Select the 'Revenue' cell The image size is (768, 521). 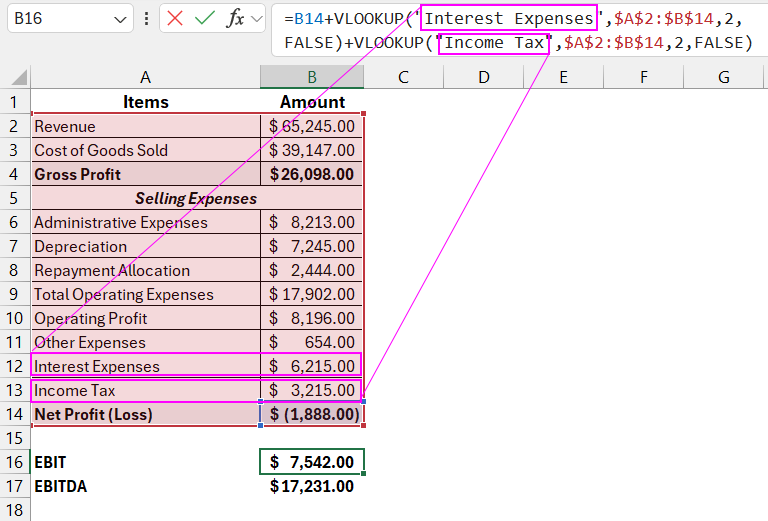pos(145,126)
